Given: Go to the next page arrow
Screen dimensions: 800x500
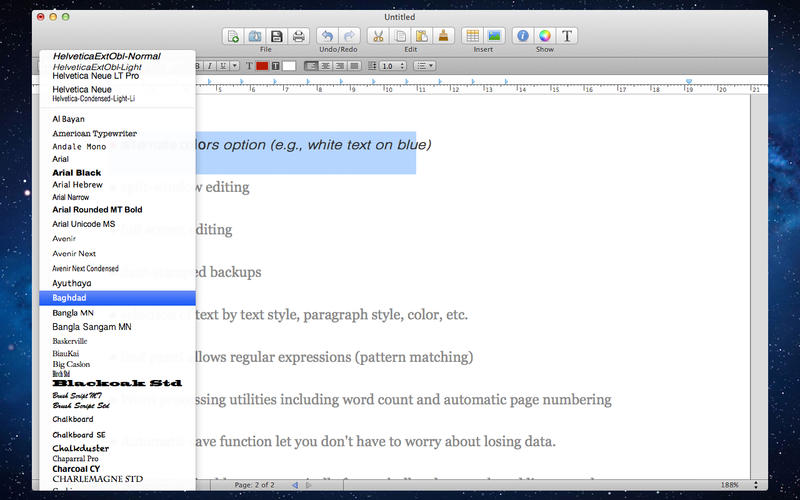Looking at the screenshot, I should click(x=308, y=485).
